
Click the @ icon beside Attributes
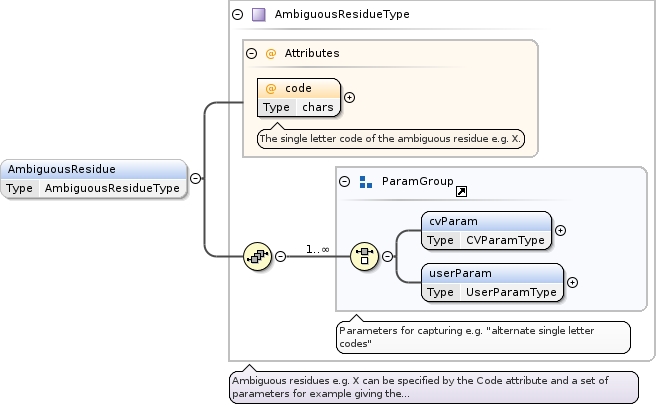pyautogui.click(x=270, y=52)
